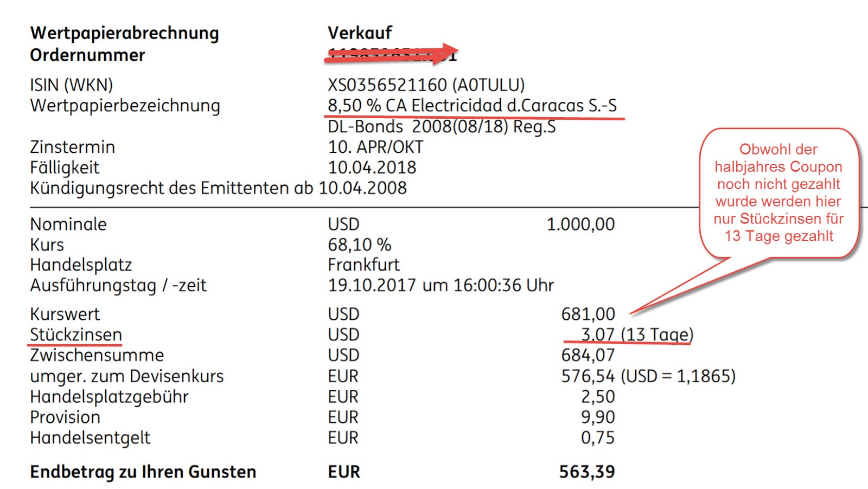Click the "Wertpapierabrechnung" title text
The image size is (868, 489).
point(125,33)
